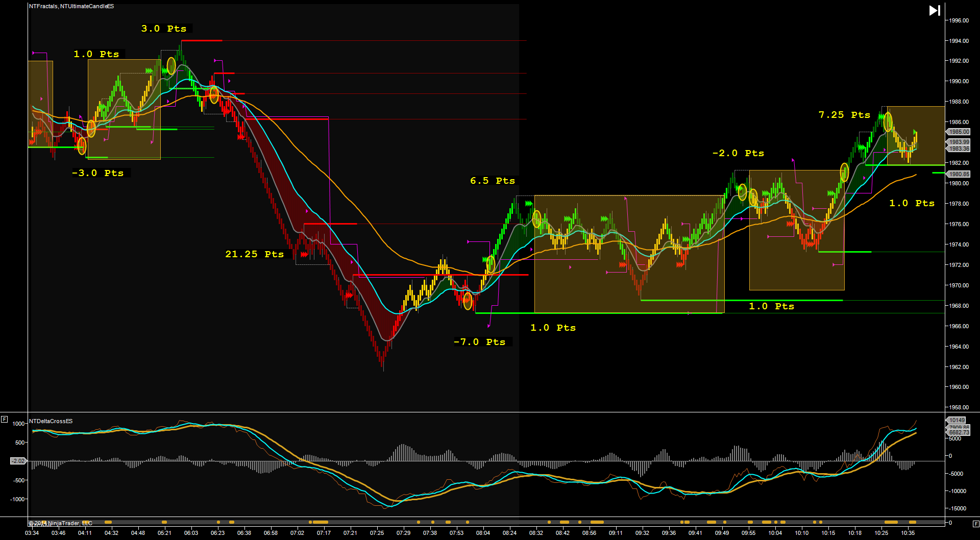Click the 7.25 Pts annotation

point(845,115)
